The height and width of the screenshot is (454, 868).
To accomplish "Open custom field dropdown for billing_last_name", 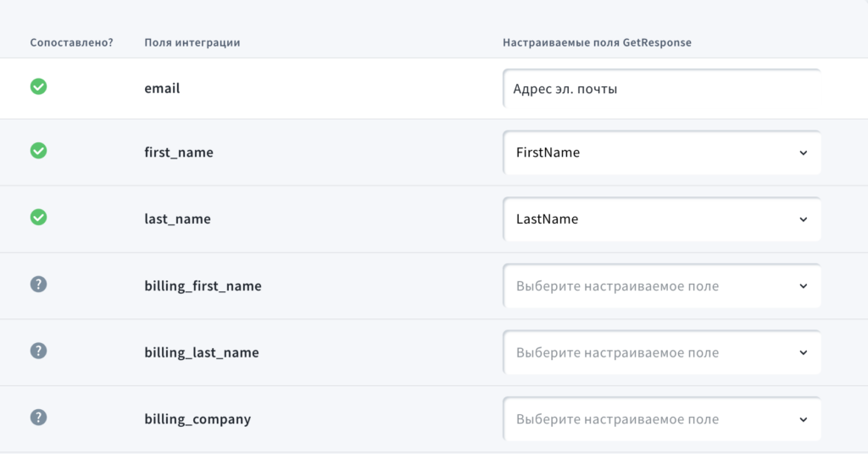I will (661, 352).
